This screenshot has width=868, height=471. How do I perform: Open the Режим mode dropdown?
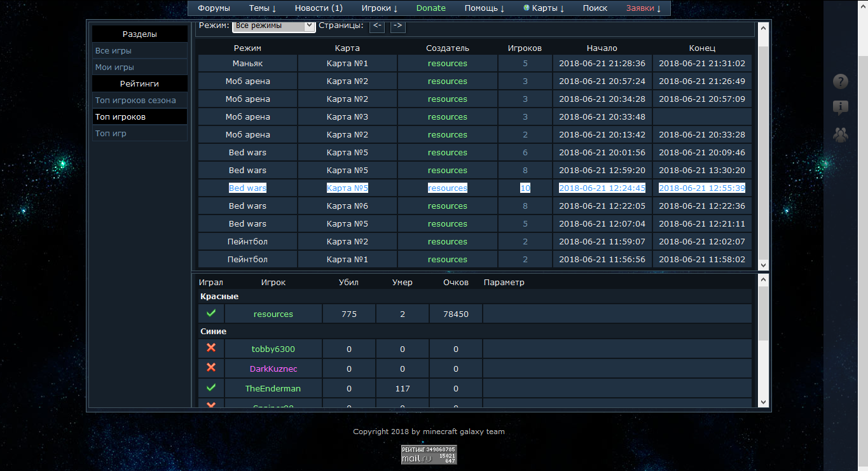[x=273, y=25]
